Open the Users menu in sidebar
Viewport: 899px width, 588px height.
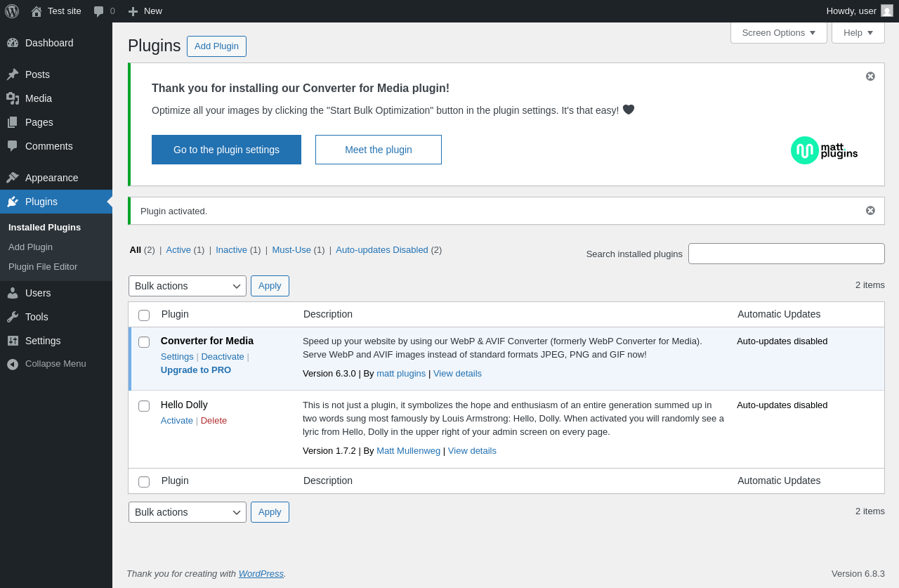[x=38, y=293]
